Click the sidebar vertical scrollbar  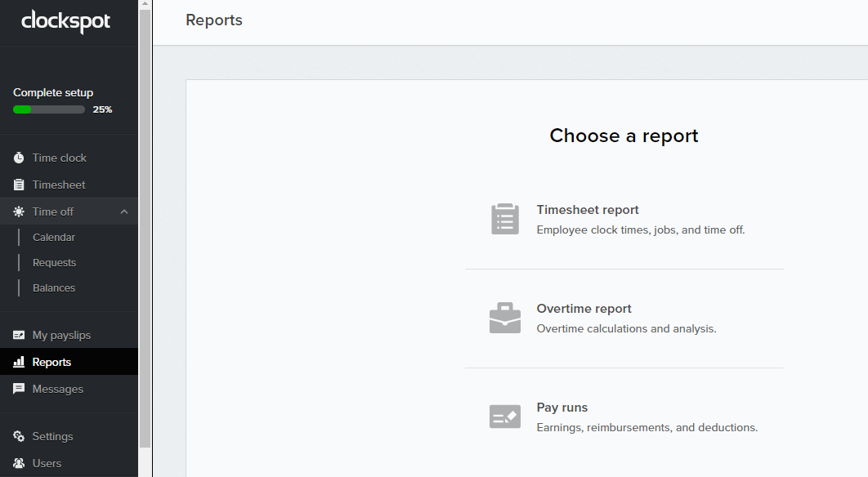(145, 229)
